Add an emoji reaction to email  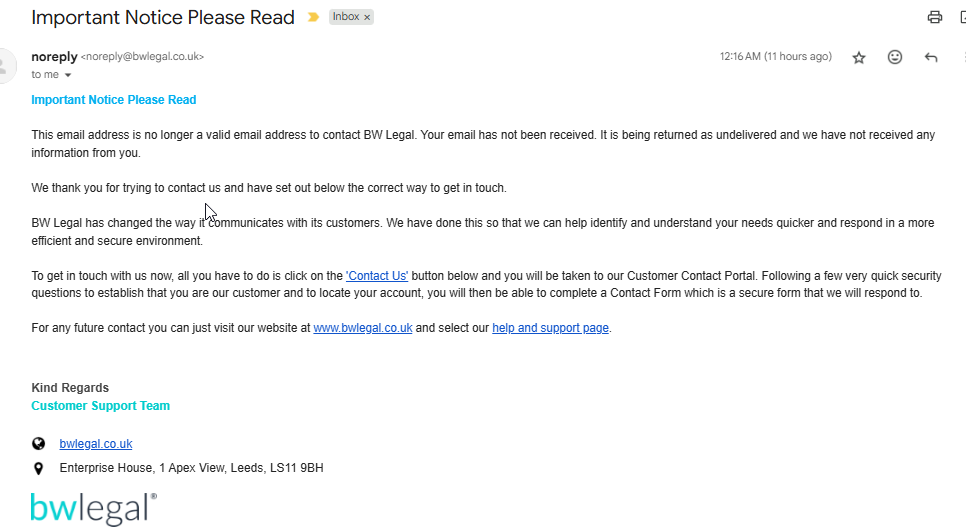coord(895,58)
